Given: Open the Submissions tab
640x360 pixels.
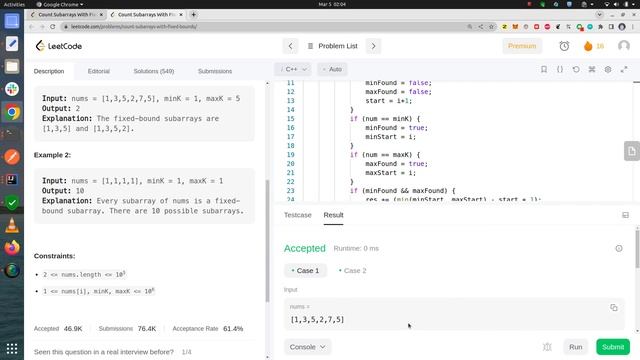Looking at the screenshot, I should pos(215,71).
